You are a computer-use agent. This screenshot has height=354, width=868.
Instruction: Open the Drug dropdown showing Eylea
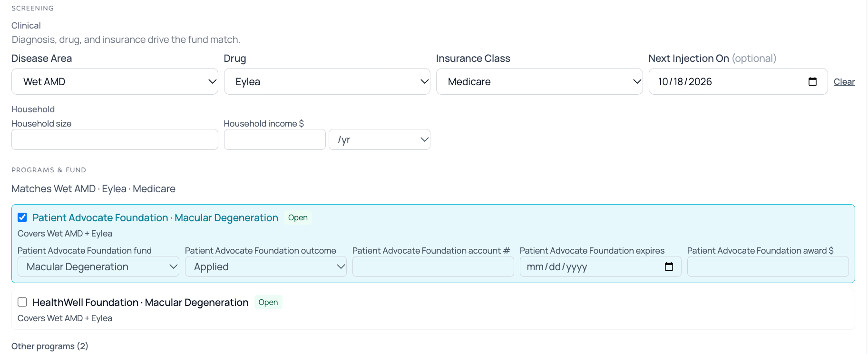[x=327, y=81]
